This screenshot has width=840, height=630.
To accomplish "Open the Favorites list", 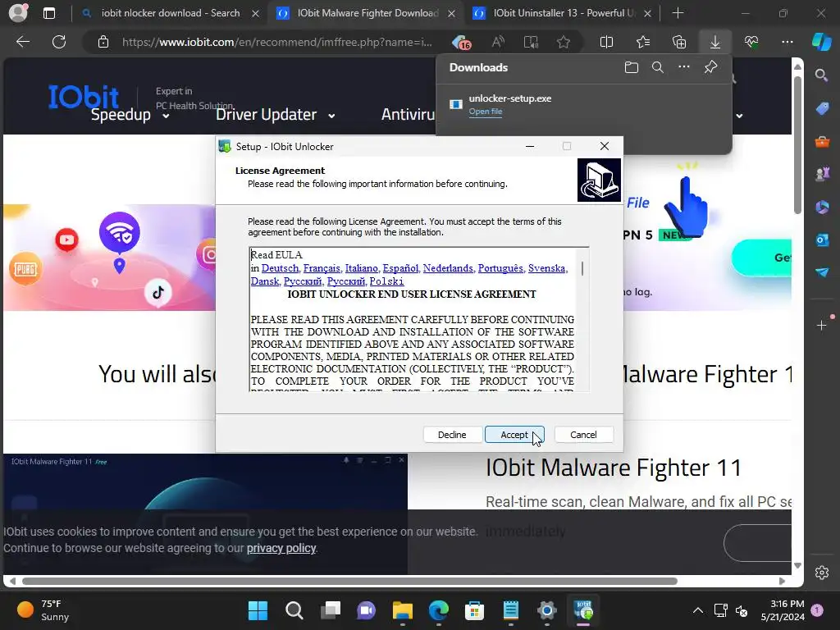I will click(x=643, y=42).
